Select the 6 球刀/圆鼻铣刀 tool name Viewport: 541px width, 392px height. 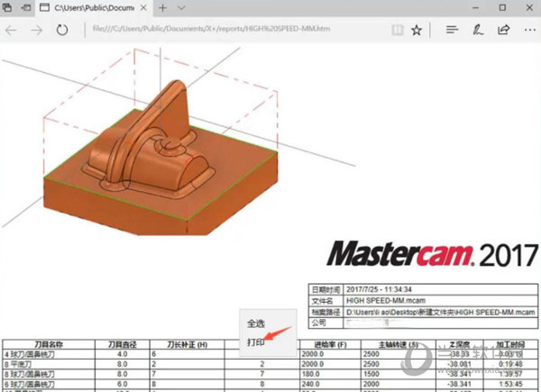[30, 384]
